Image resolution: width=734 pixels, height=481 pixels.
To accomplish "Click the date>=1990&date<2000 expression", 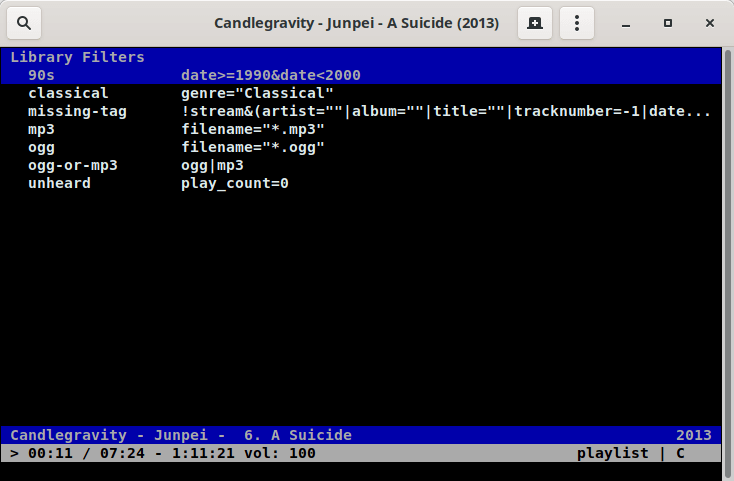I will 271,75.
